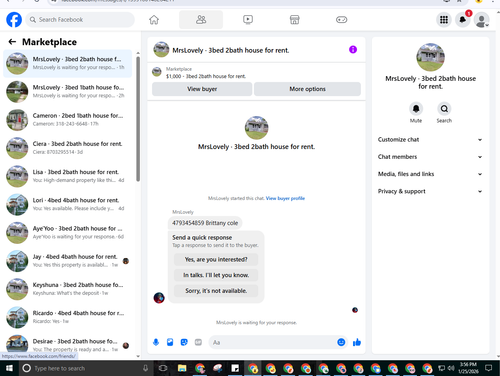Click the sender avatar beside quick responses

coord(159,297)
